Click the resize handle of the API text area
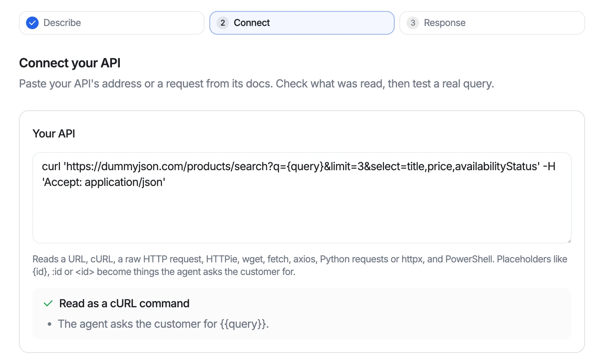The width and height of the screenshot is (604, 364). [569, 240]
